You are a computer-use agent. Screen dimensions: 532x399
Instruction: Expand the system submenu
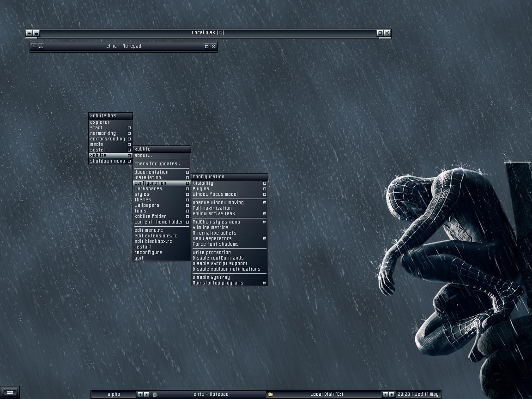point(111,150)
